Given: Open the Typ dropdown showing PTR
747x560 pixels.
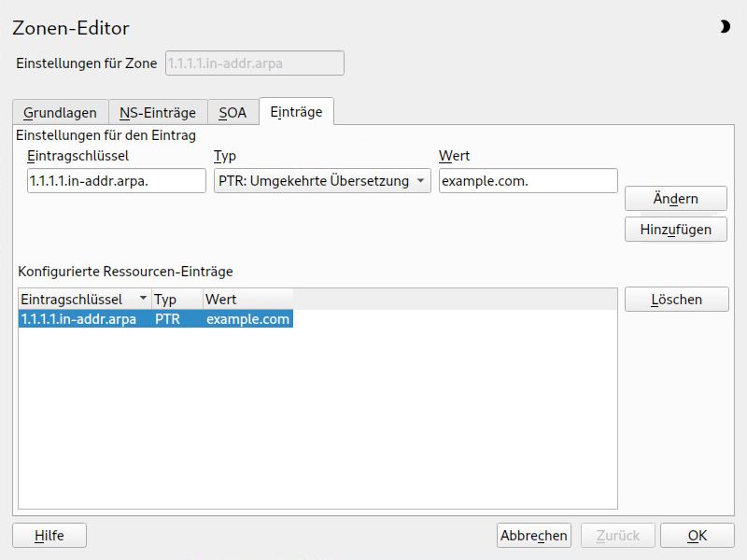Looking at the screenshot, I should tap(322, 180).
